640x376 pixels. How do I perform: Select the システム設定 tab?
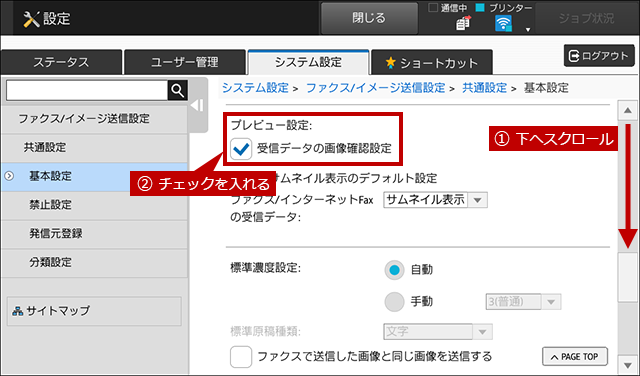click(x=308, y=62)
